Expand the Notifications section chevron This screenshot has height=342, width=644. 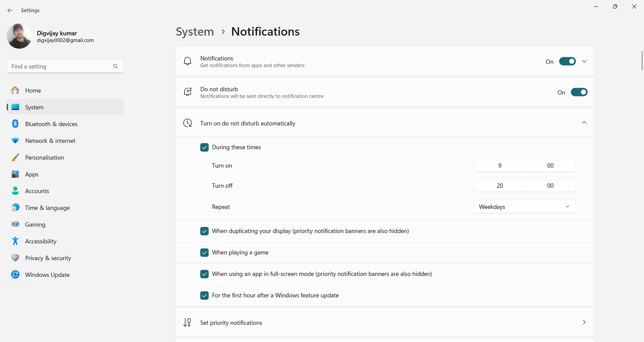click(x=584, y=61)
